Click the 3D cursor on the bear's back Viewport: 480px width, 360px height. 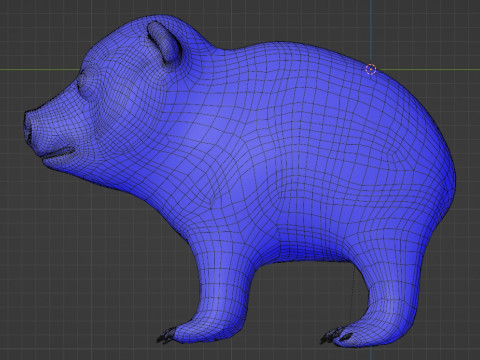pos(371,69)
